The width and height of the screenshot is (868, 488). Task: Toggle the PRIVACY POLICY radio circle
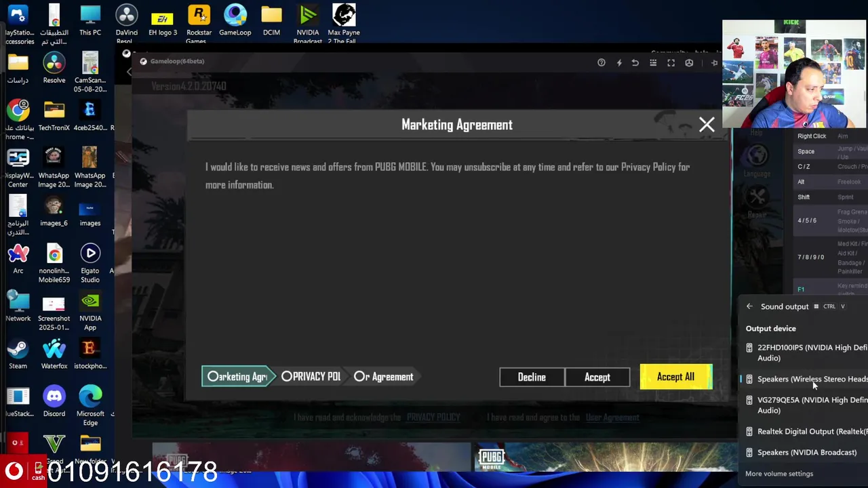coord(286,376)
